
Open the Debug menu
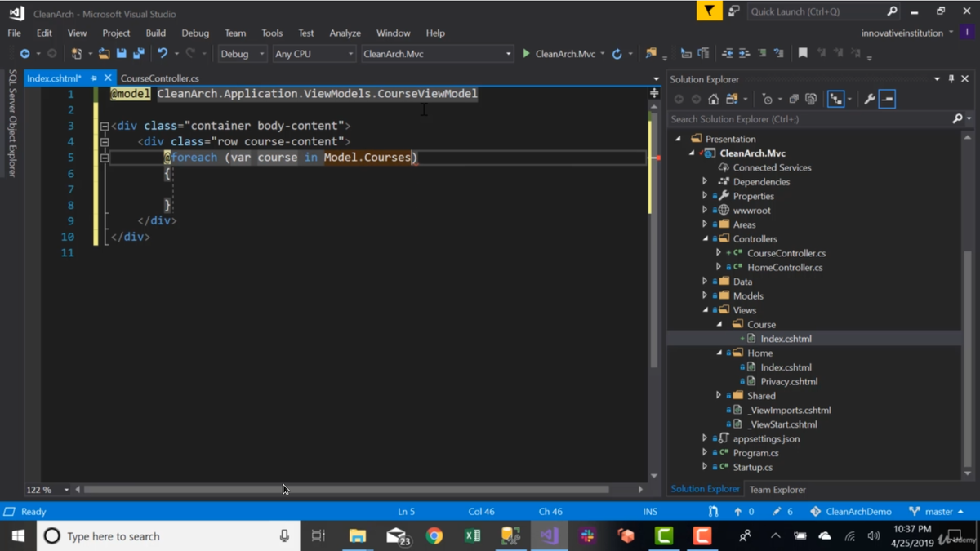point(195,33)
